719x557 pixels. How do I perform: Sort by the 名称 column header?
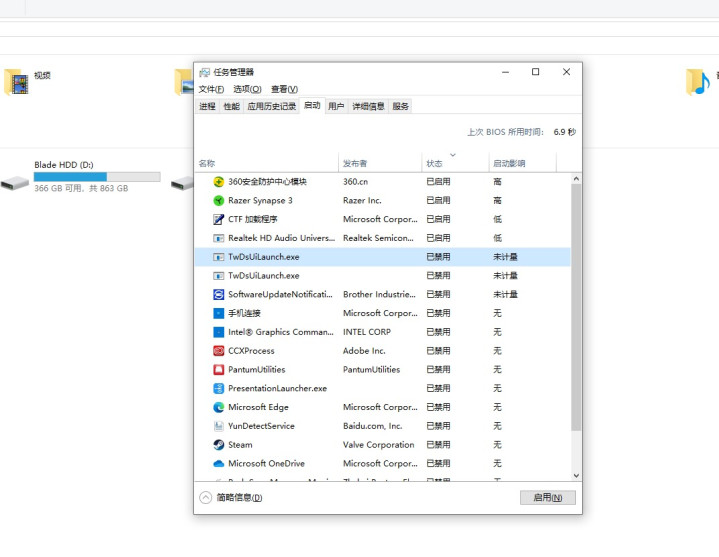click(266, 163)
